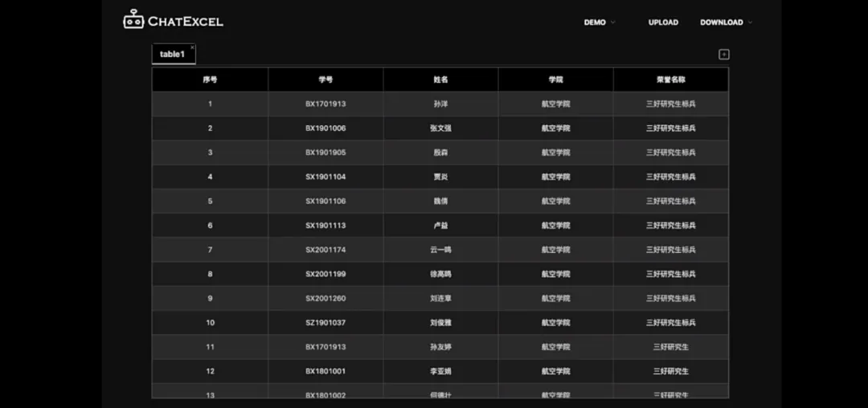Select the 荣誉名称 column header
The height and width of the screenshot is (408, 868).
(671, 80)
